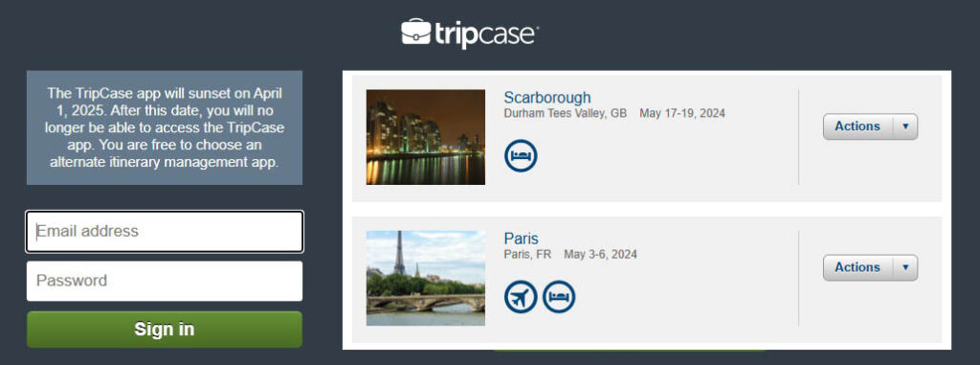Click the May 17-19, 2024 date text
This screenshot has width=980, height=365.
pyautogui.click(x=681, y=114)
